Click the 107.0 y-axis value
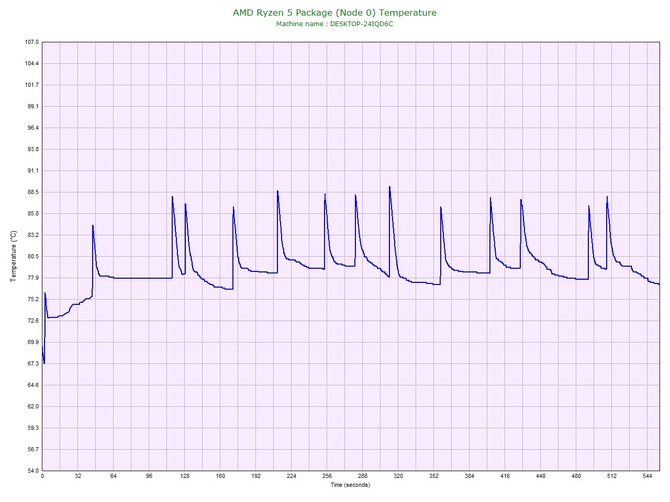Image resolution: width=670 pixels, height=502 pixels. (32, 42)
